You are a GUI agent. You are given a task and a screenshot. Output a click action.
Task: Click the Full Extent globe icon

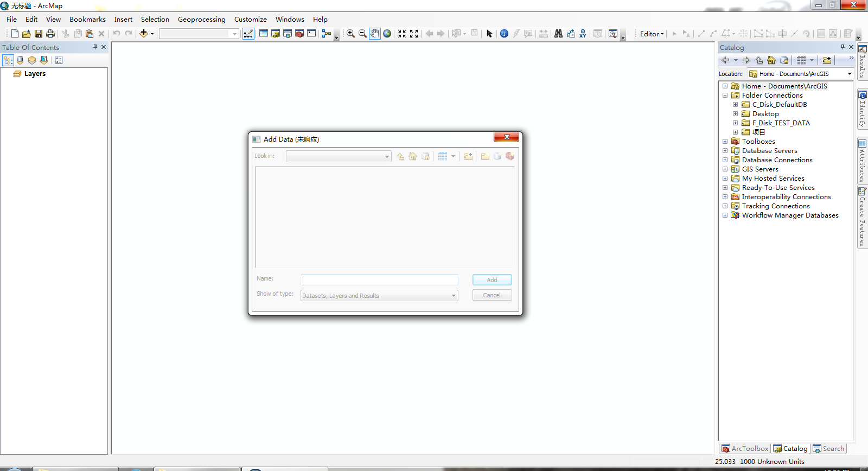[x=387, y=34]
